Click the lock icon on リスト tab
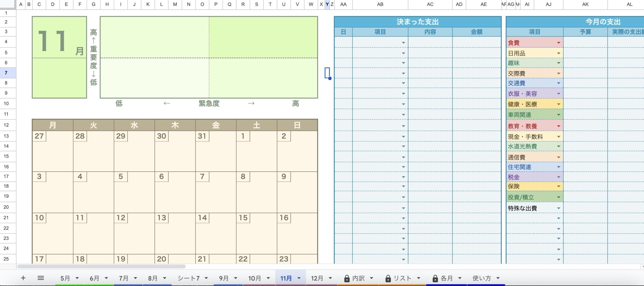Image resolution: width=644 pixels, height=286 pixels. click(388, 278)
